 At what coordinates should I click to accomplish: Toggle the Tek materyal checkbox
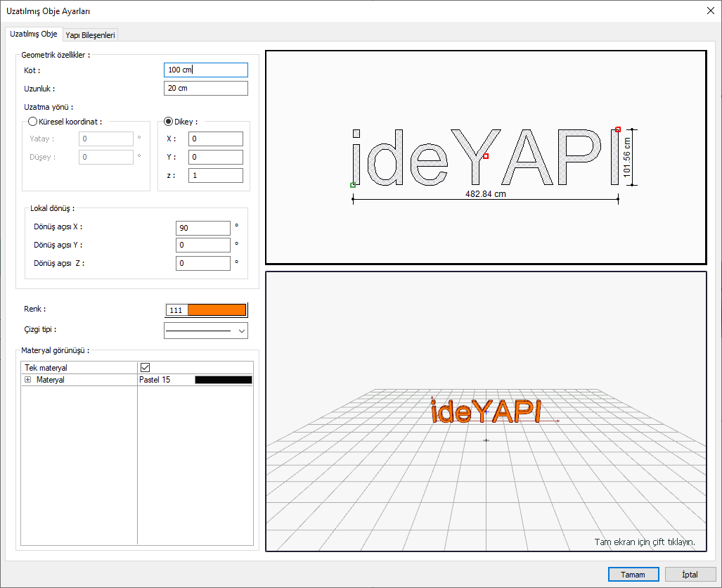146,367
